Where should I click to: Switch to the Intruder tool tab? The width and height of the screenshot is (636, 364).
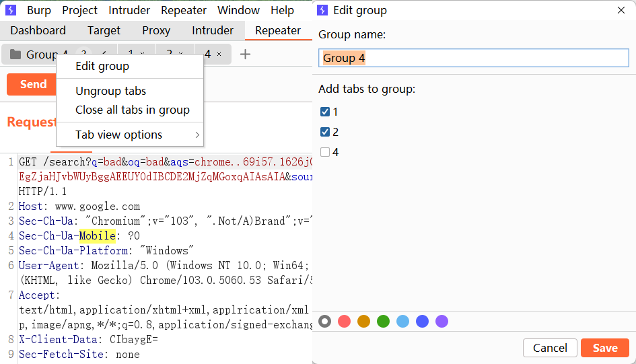coord(213,30)
